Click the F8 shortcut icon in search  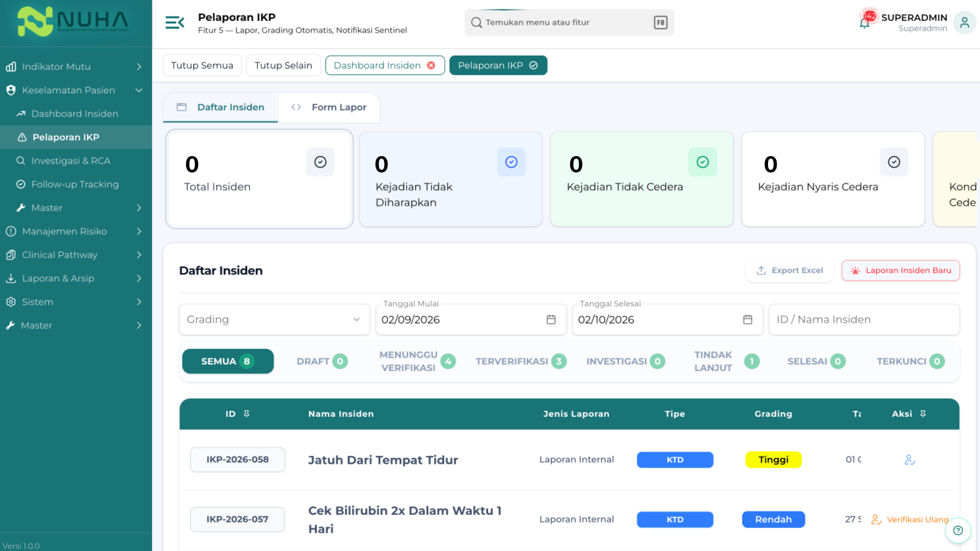[660, 23]
